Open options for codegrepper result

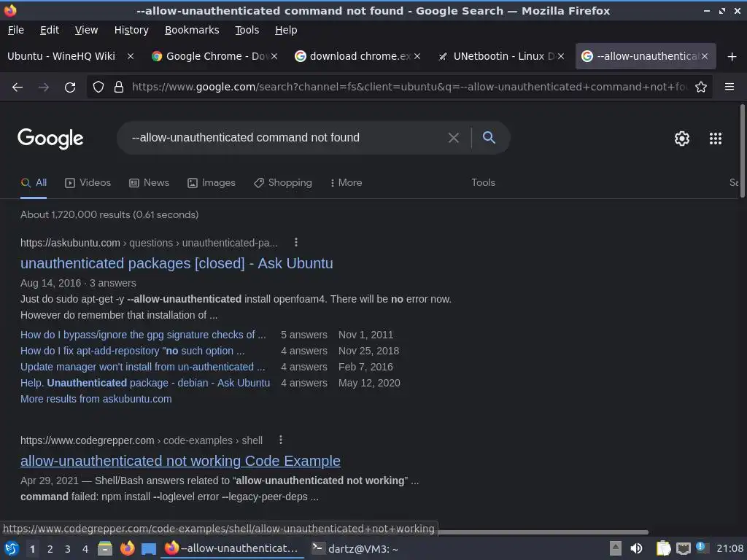[x=281, y=440]
